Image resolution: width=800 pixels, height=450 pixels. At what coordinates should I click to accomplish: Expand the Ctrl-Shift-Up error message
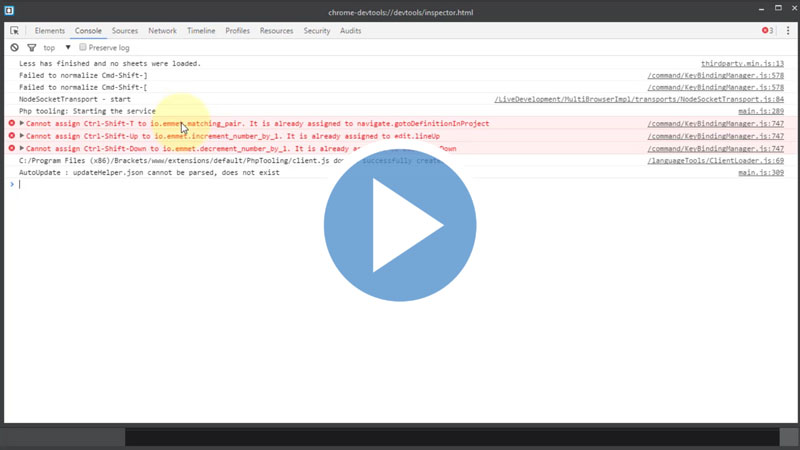21,135
